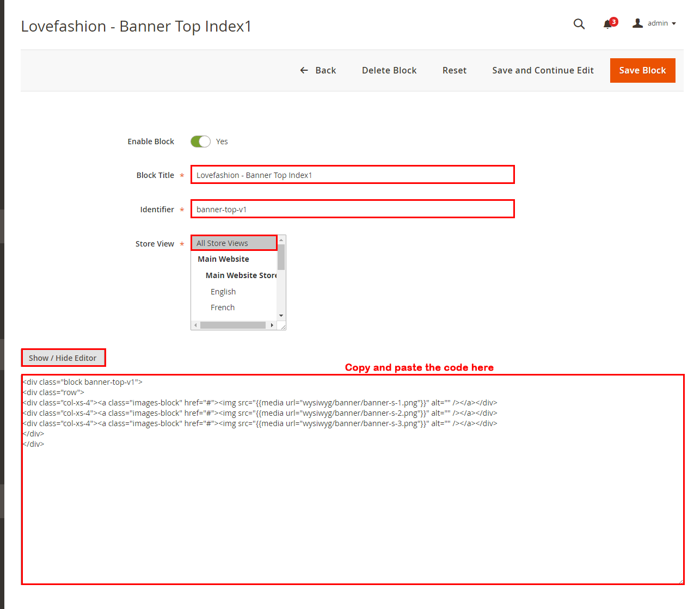Pick English store view
The width and height of the screenshot is (700, 609).
point(223,292)
